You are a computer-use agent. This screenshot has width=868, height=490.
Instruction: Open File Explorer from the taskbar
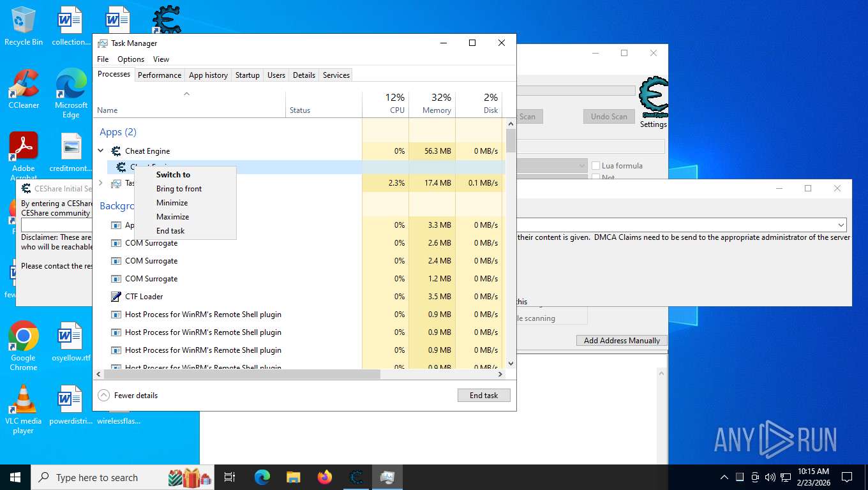pyautogui.click(x=294, y=477)
